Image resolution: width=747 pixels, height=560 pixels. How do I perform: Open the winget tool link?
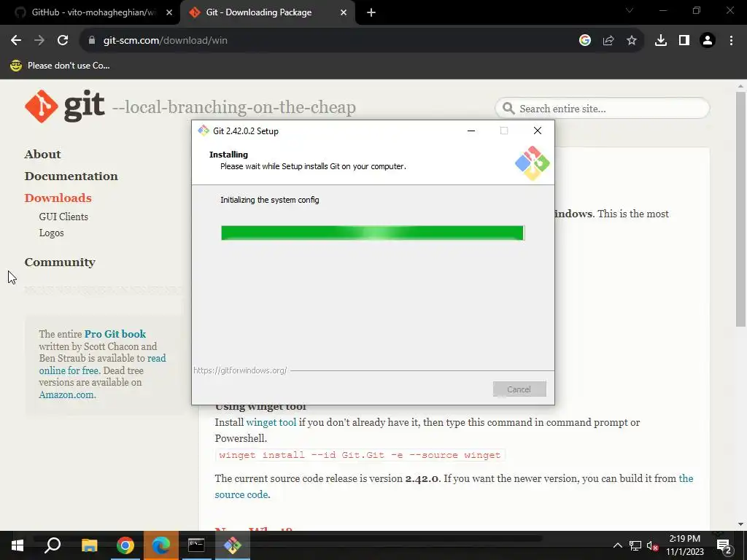pos(271,422)
